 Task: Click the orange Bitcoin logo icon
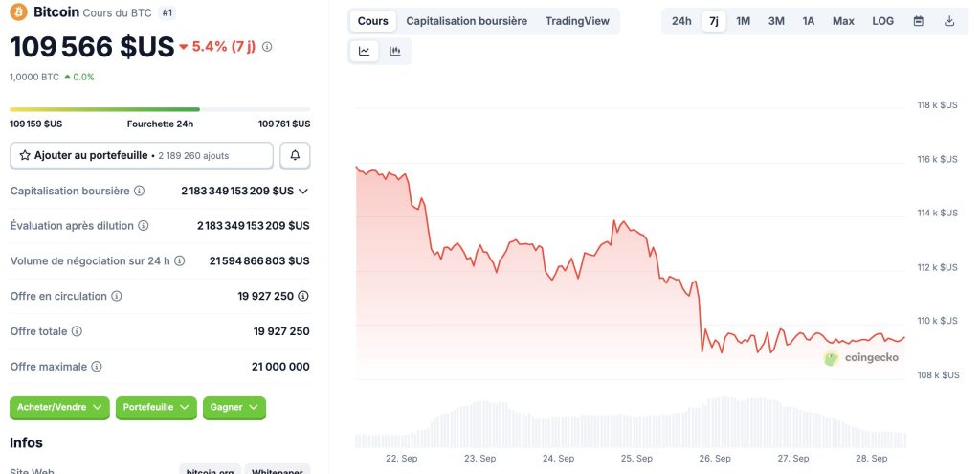tap(18, 12)
